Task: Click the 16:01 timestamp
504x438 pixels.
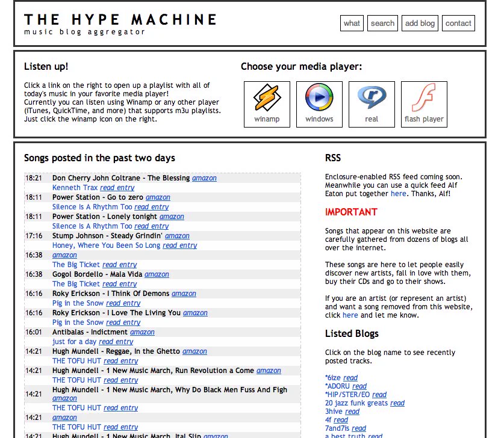Action: tap(34, 332)
